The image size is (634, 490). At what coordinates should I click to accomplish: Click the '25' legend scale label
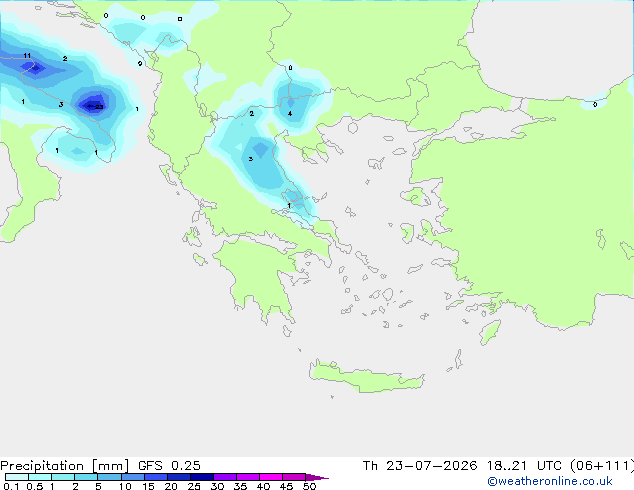pyautogui.click(x=194, y=486)
